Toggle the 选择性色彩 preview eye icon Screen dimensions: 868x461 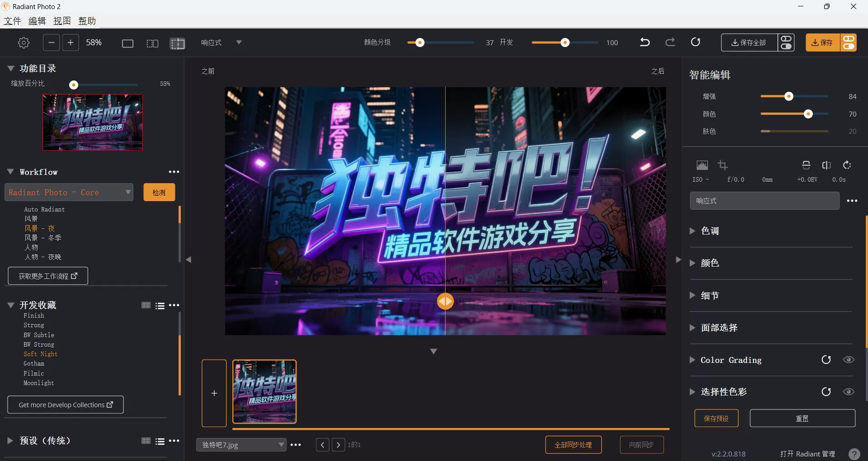[x=849, y=391]
